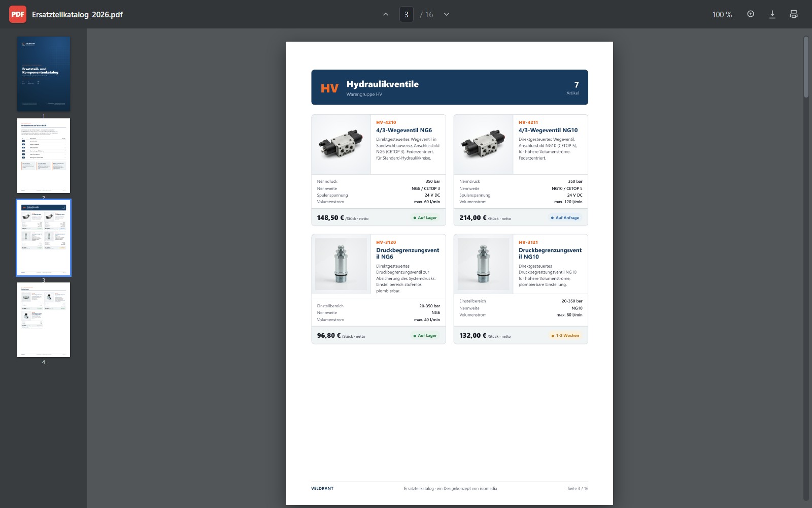Click value max. 80 l/min
This screenshot has height=508, width=812.
click(x=569, y=315)
